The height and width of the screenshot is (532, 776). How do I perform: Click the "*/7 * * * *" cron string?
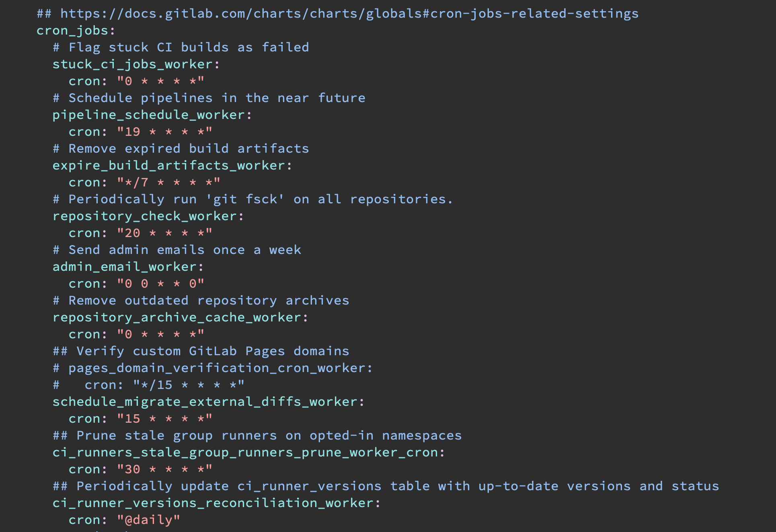[x=168, y=182]
